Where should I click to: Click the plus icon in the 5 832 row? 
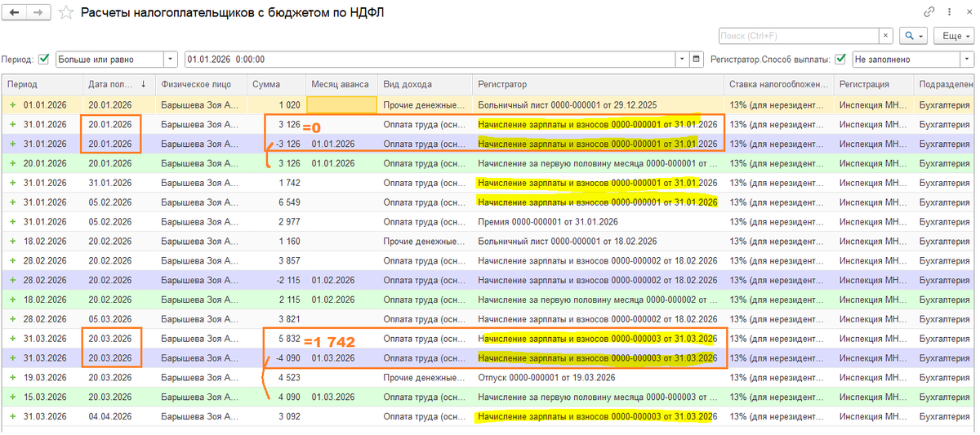12,339
